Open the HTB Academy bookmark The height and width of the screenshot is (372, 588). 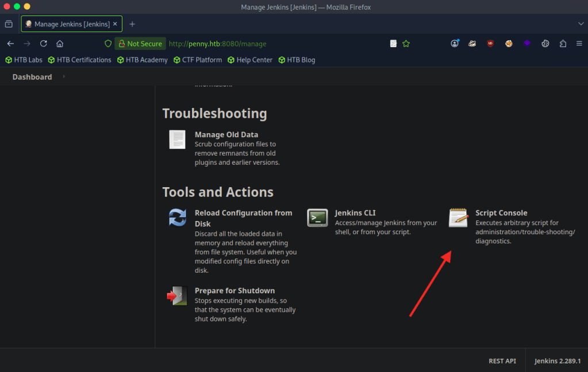pyautogui.click(x=142, y=60)
